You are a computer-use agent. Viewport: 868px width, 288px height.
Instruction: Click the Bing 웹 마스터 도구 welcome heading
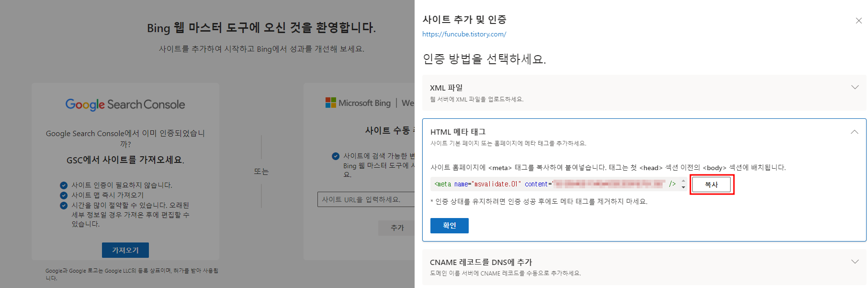tap(261, 28)
